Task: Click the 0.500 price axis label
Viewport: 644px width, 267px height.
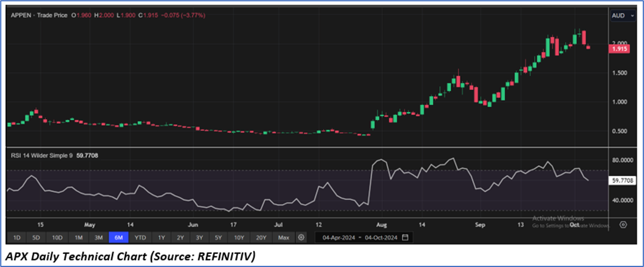Action: (620, 131)
